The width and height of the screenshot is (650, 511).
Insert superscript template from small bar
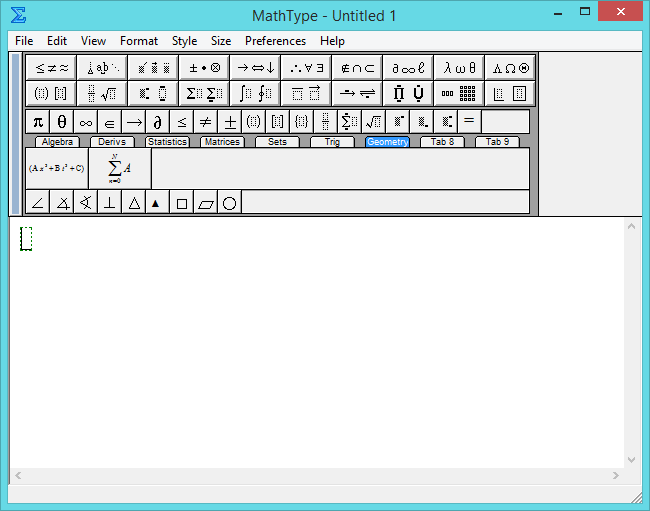coord(398,122)
